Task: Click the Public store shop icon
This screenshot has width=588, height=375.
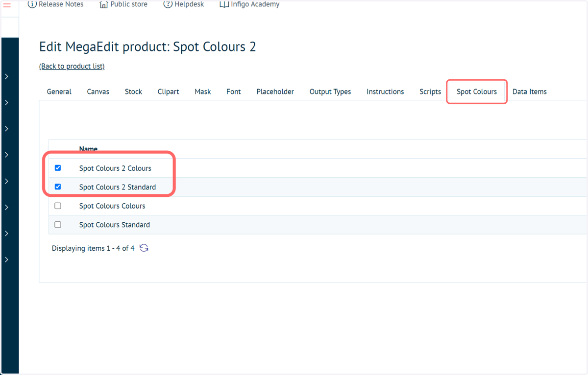Action: click(x=103, y=4)
